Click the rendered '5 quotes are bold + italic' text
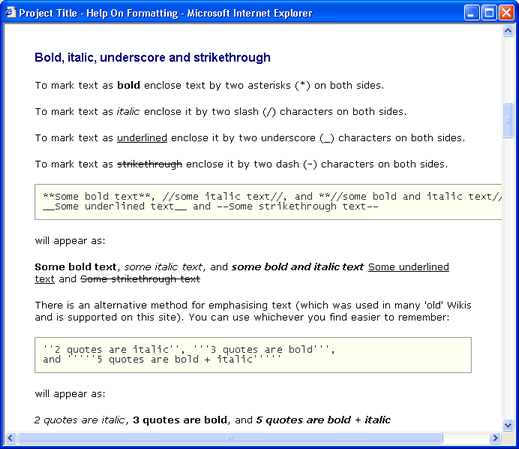The width and height of the screenshot is (519, 449). (323, 420)
